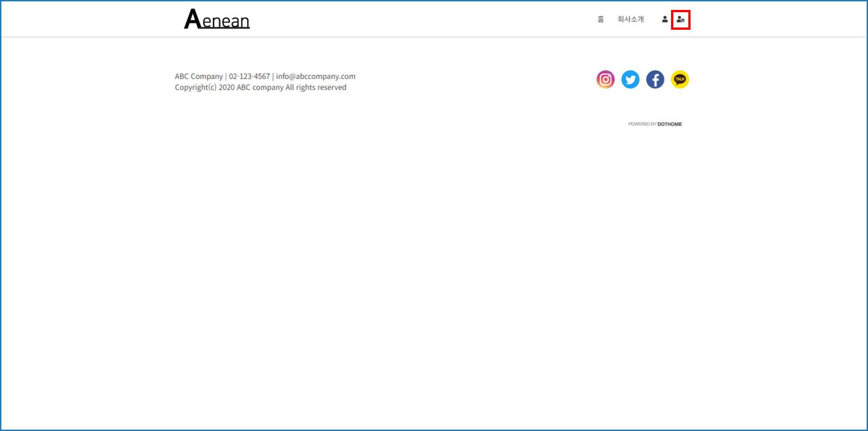Viewport: 868px width, 431px height.
Task: Open the user-with-gear account settings icon
Action: point(681,20)
